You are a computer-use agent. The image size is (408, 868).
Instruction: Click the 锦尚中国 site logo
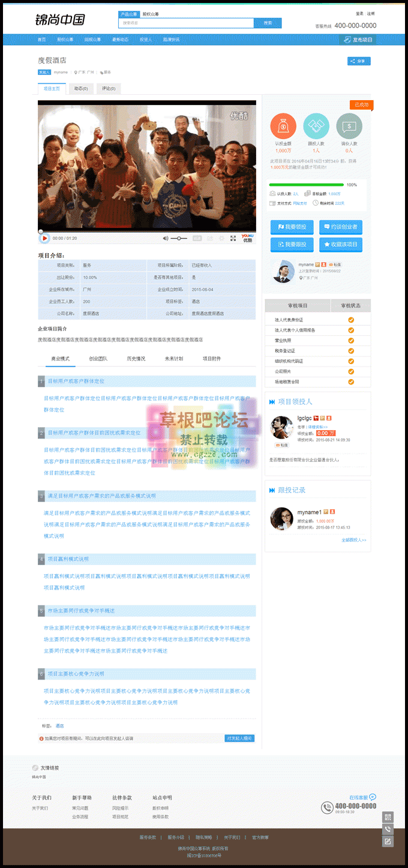(x=60, y=19)
